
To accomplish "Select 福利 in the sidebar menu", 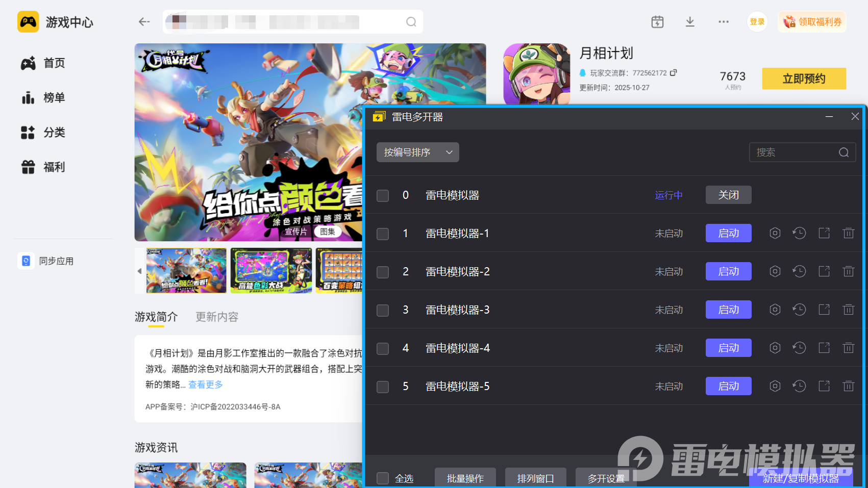I will coord(53,167).
